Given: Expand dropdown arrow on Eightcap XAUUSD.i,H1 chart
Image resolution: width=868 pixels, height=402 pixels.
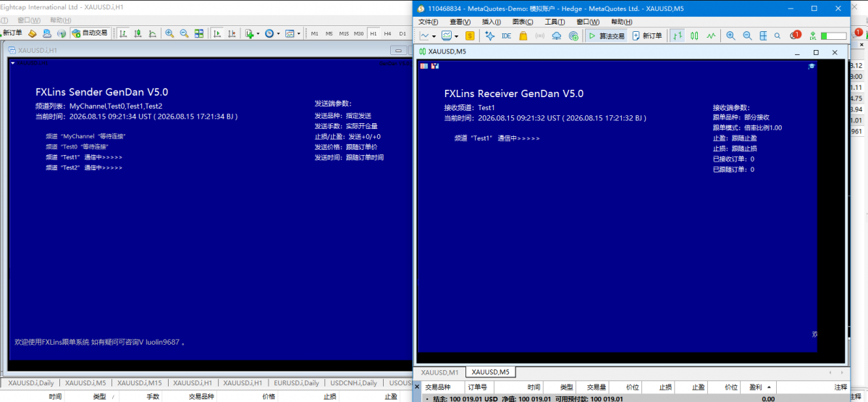Looking at the screenshot, I should tap(13, 63).
